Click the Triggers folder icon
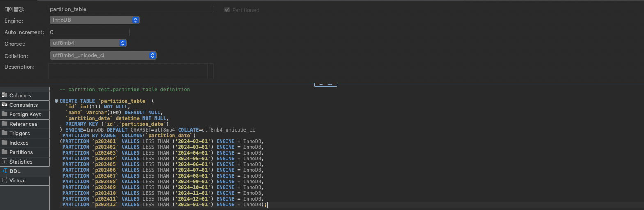 5,133
